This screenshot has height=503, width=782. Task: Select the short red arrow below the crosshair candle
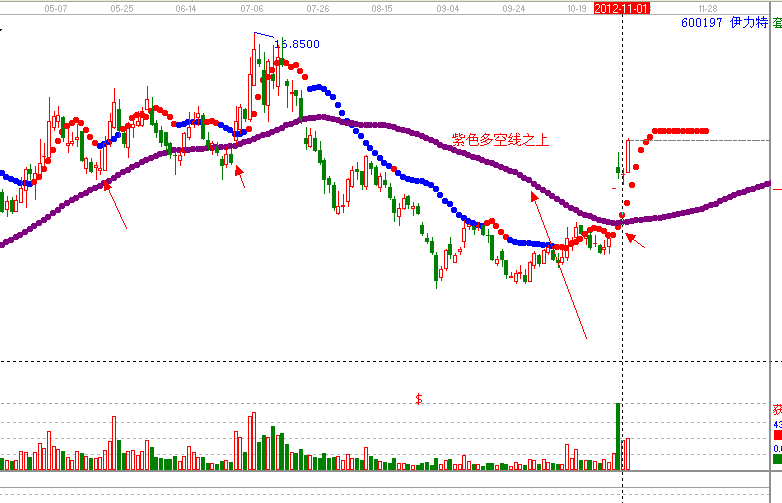pos(635,240)
